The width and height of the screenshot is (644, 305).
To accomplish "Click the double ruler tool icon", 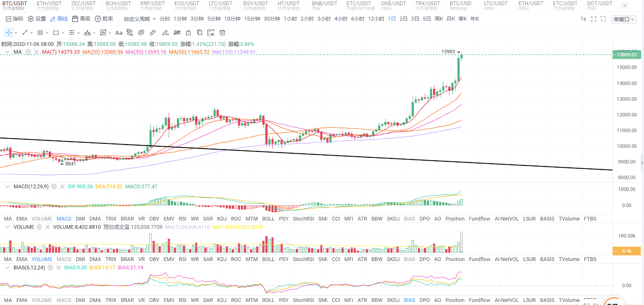I will (141, 33).
